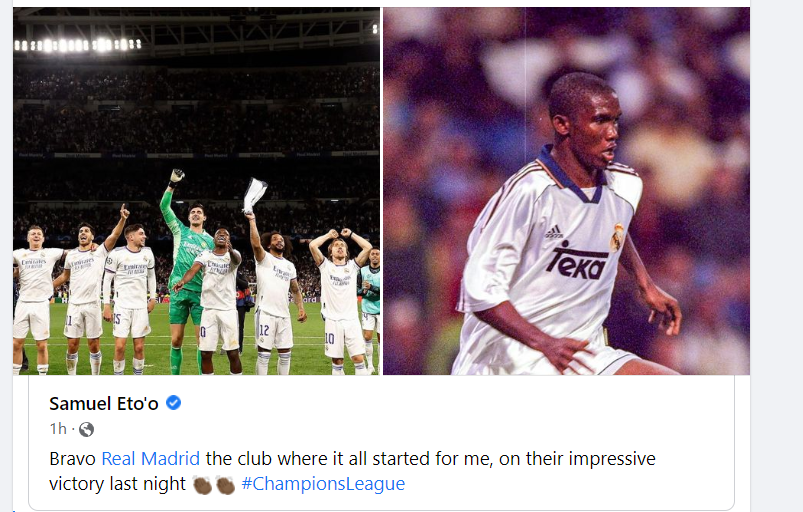Viewport: 803px width, 512px height.
Task: Click the stadium floodlights in photo
Action: pyautogui.click(x=77, y=45)
